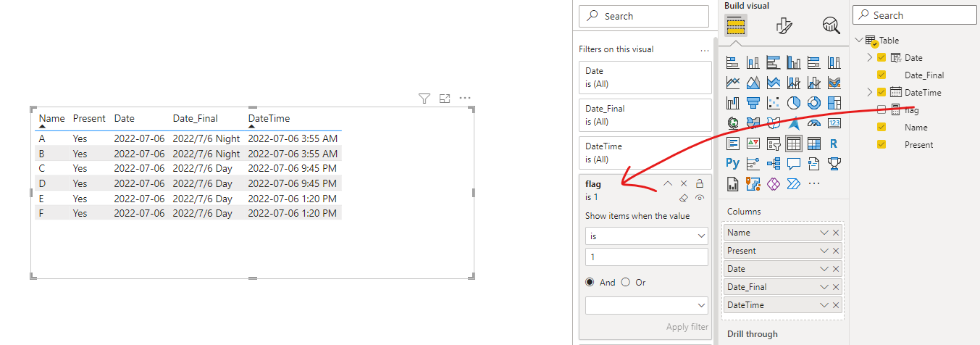Select the And radio button
The height and width of the screenshot is (345, 980).
tap(590, 283)
